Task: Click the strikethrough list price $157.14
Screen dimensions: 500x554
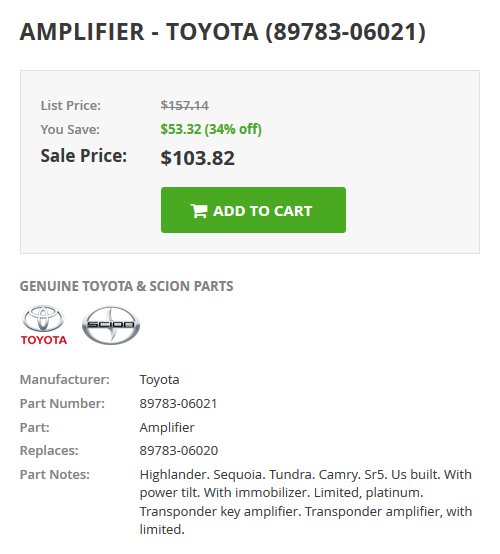Action: 184,105
